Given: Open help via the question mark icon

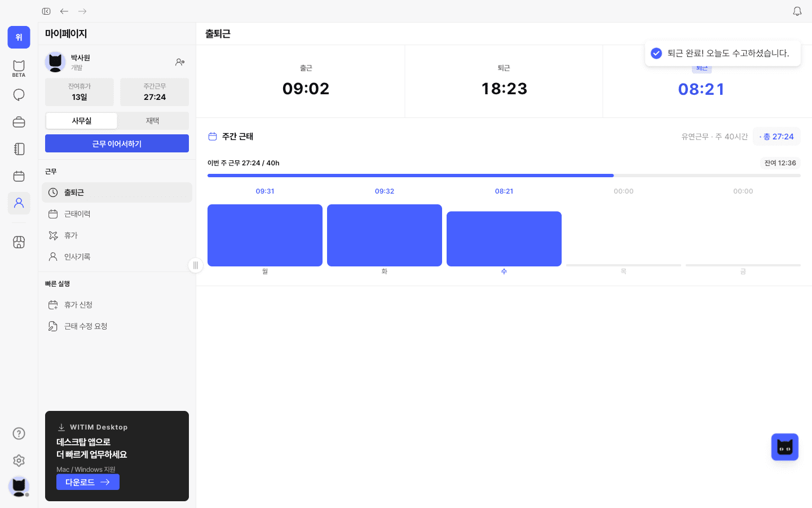Looking at the screenshot, I should click(x=19, y=433).
